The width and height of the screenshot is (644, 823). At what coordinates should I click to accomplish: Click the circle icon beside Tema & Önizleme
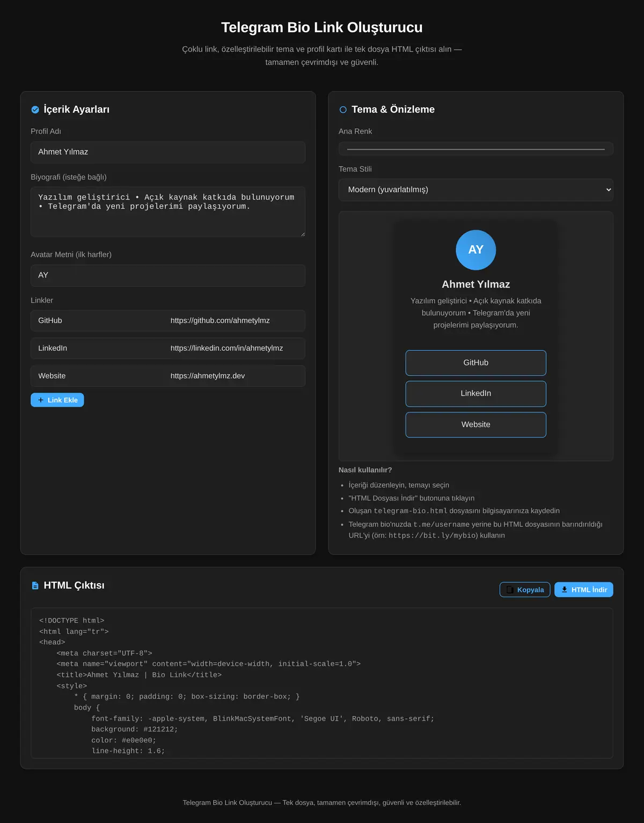pyautogui.click(x=343, y=109)
